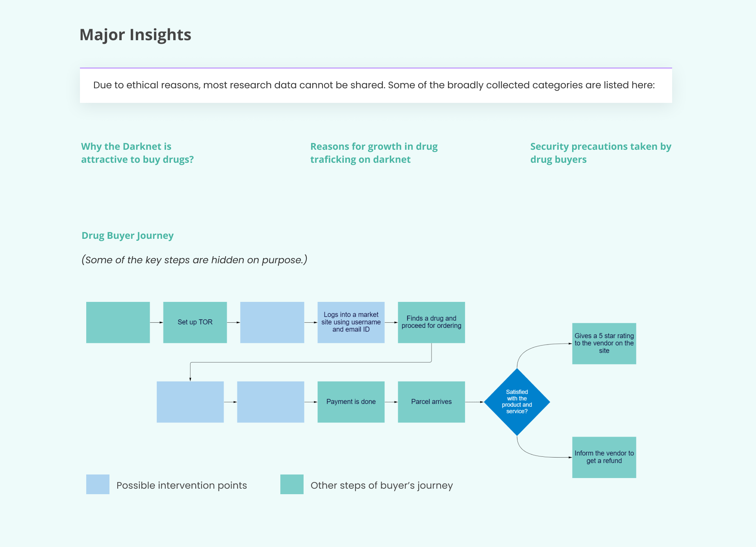Click the 'Parcel arrives' flowchart step
Image resolution: width=756 pixels, height=547 pixels.
[431, 402]
